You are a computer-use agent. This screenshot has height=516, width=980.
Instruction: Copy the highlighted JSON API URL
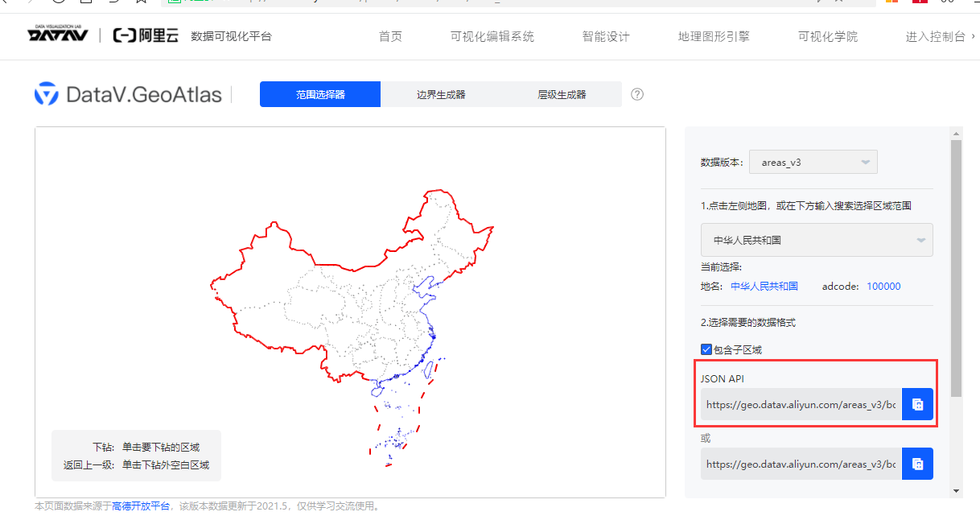[917, 404]
